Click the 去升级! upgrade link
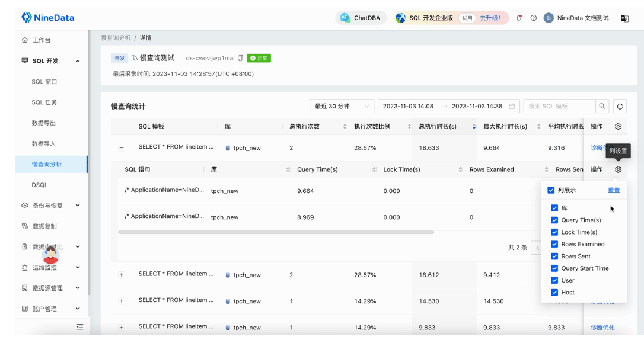 coord(490,18)
